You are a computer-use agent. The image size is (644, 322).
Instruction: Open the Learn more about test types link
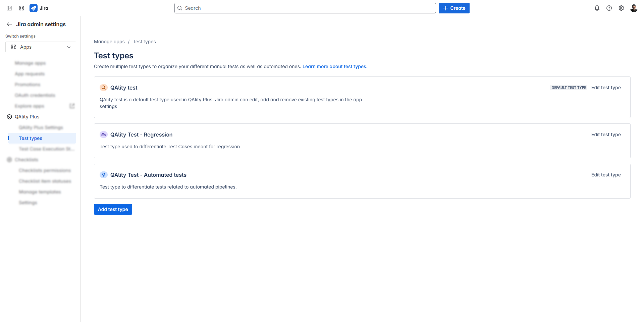click(335, 66)
